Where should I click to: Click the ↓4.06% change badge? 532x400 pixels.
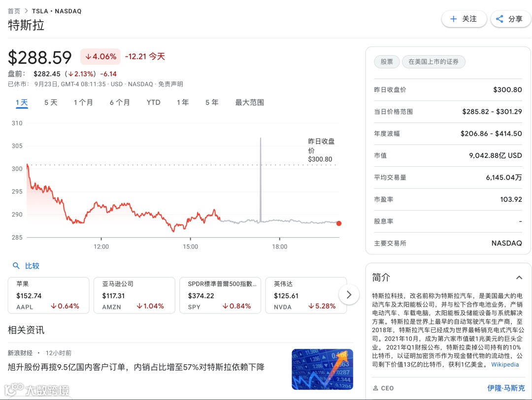(101, 57)
